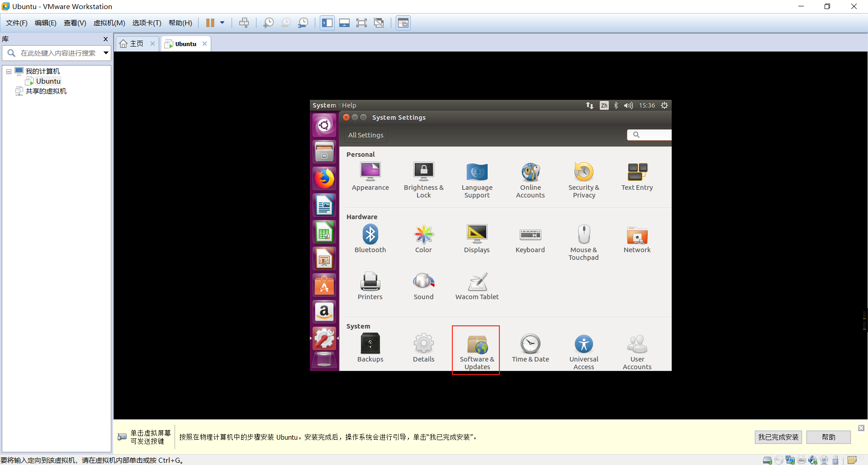Open Color settings

click(423, 239)
